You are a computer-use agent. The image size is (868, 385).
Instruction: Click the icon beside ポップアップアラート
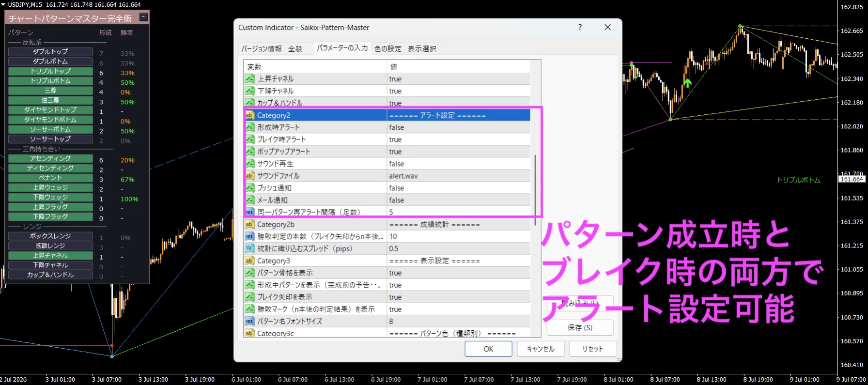(249, 151)
